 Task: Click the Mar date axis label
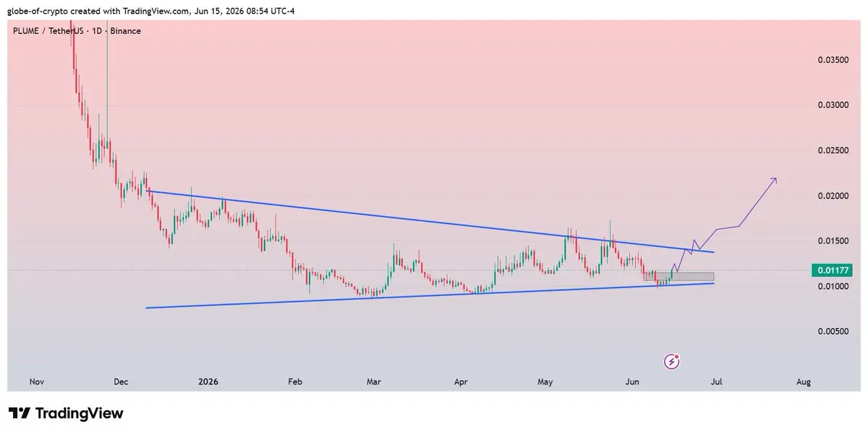373,382
